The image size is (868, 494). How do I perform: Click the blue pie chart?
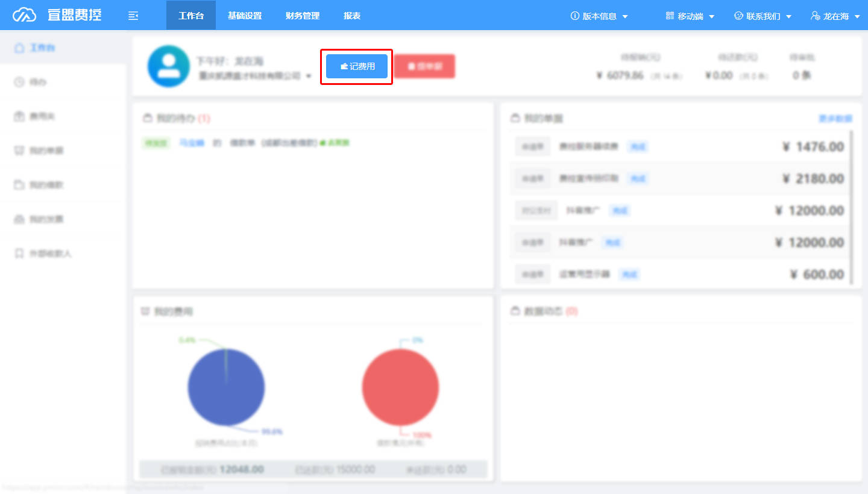(x=226, y=387)
